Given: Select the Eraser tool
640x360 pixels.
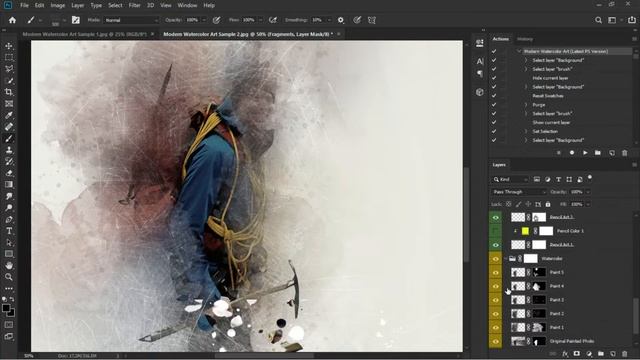Looking at the screenshot, I should pos(9,173).
